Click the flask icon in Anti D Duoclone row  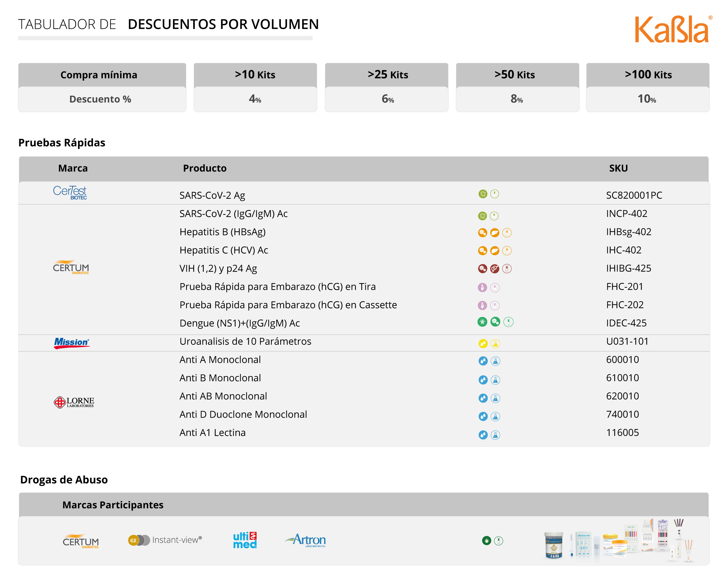[x=495, y=417]
